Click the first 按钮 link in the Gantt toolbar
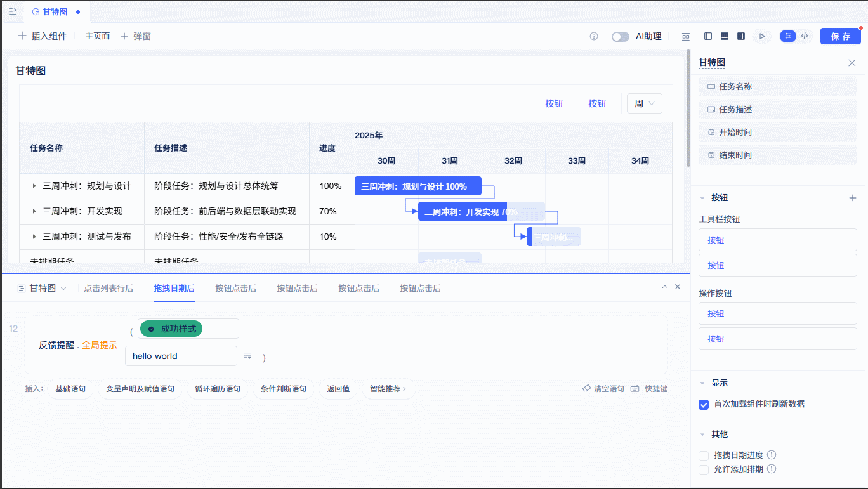Viewport: 868px width, 489px height. click(x=554, y=103)
